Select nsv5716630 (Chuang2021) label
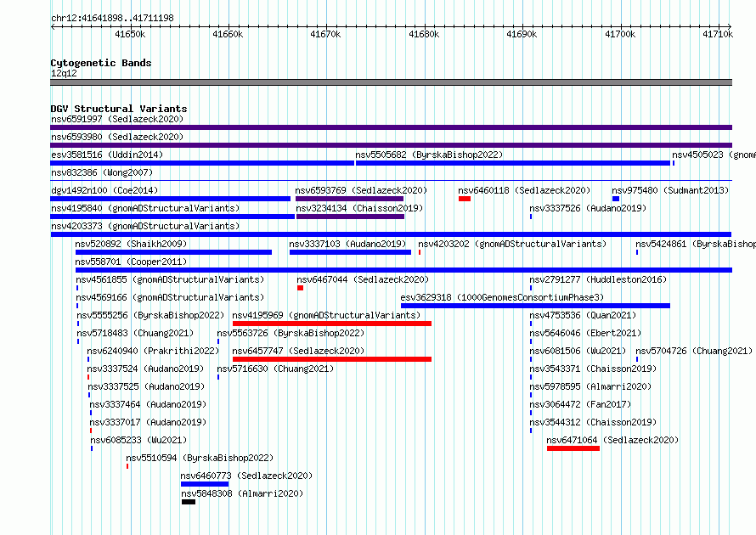This screenshot has height=535, width=756. [275, 369]
